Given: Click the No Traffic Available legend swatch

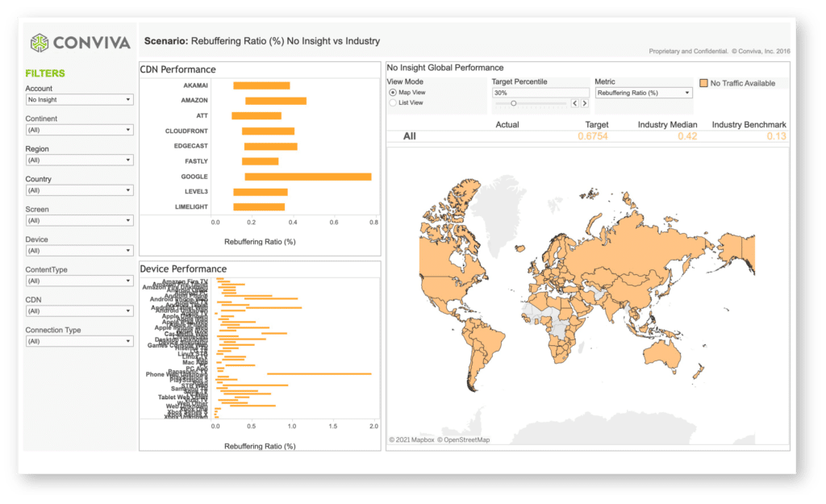Looking at the screenshot, I should (x=703, y=83).
